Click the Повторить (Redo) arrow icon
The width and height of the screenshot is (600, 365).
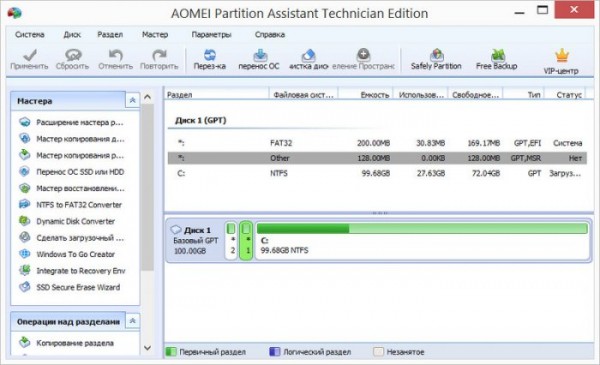pos(159,55)
